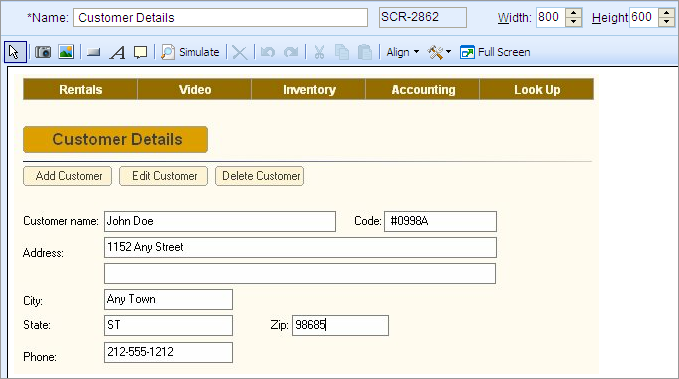
Task: Select the 'Address:' label
Action: 43,253
